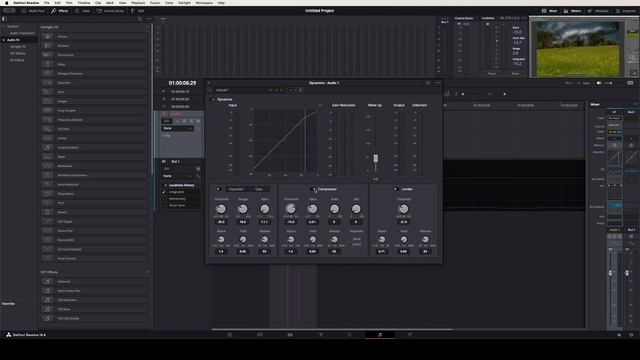The image size is (640, 360).
Task: Select the Vocal Channel effect icon
Action: pyautogui.click(x=47, y=258)
